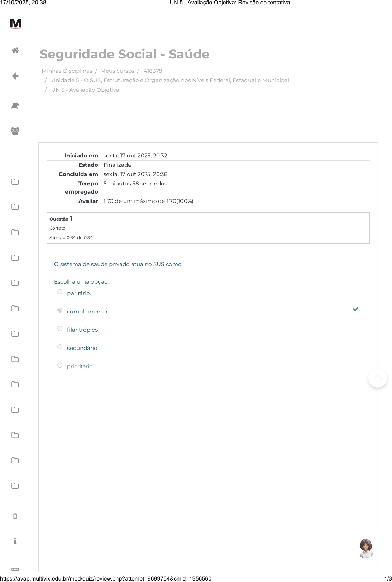Screen dimensions: 392x582
Task: Click the back arrow sidebar icon
Action: 15,76
